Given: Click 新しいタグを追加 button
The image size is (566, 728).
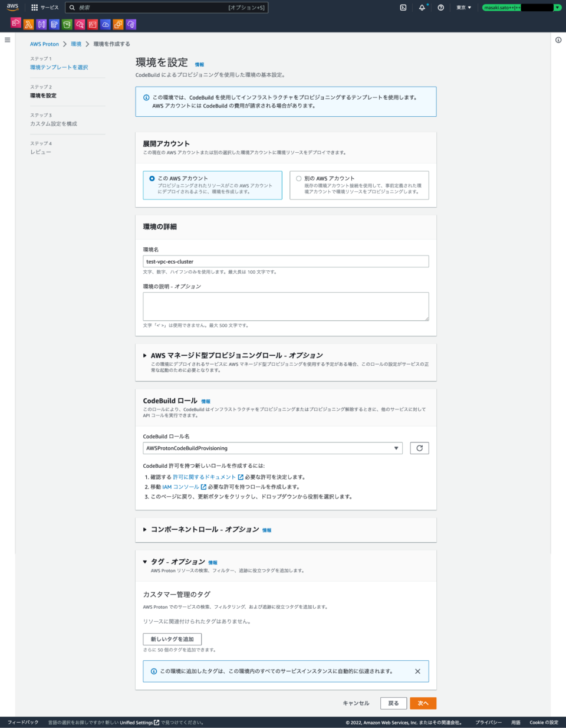Looking at the screenshot, I should 172,640.
